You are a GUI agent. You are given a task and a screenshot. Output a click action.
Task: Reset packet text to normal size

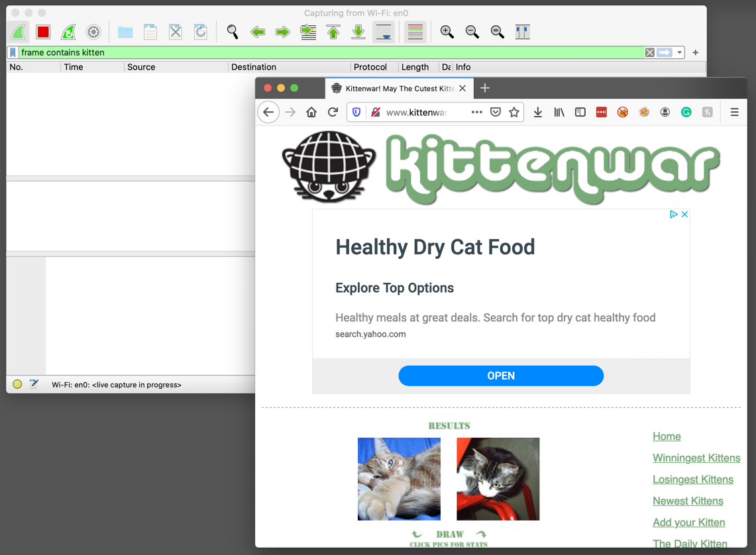497,32
